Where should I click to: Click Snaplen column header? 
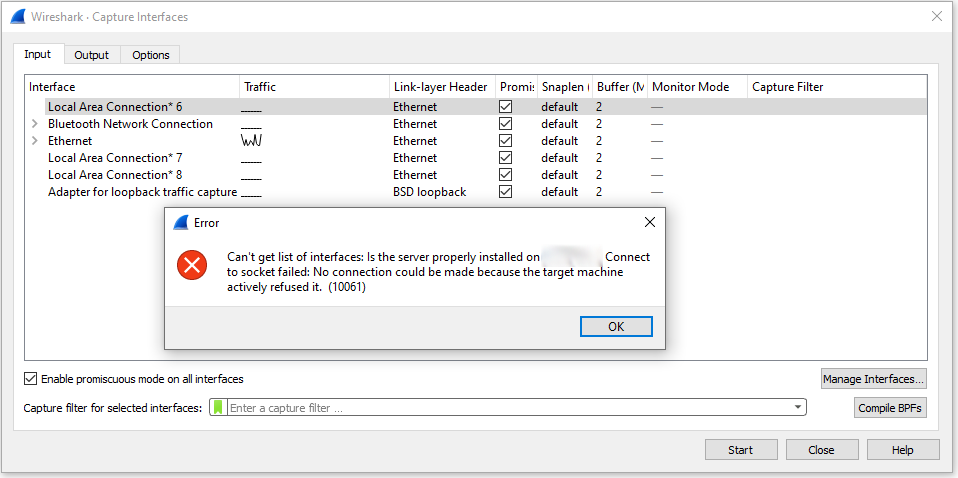[x=565, y=87]
